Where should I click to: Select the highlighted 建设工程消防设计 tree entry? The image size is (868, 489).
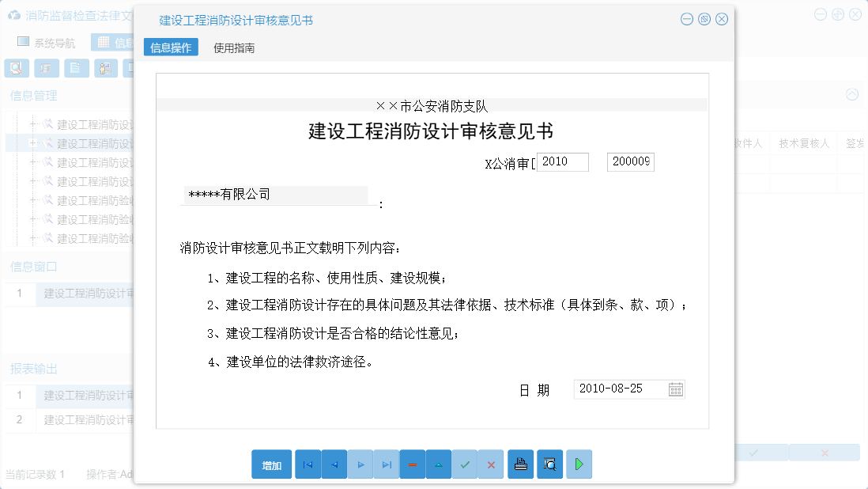coord(87,143)
